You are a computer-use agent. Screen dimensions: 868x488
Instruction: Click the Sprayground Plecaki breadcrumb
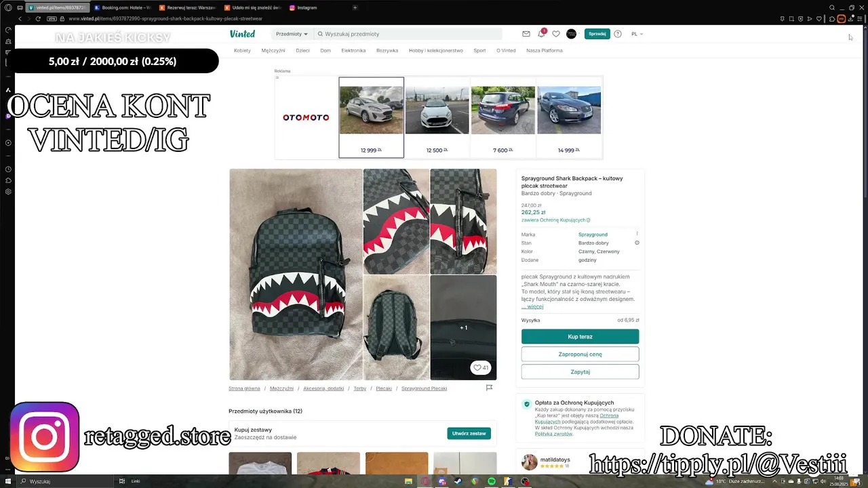(x=424, y=388)
